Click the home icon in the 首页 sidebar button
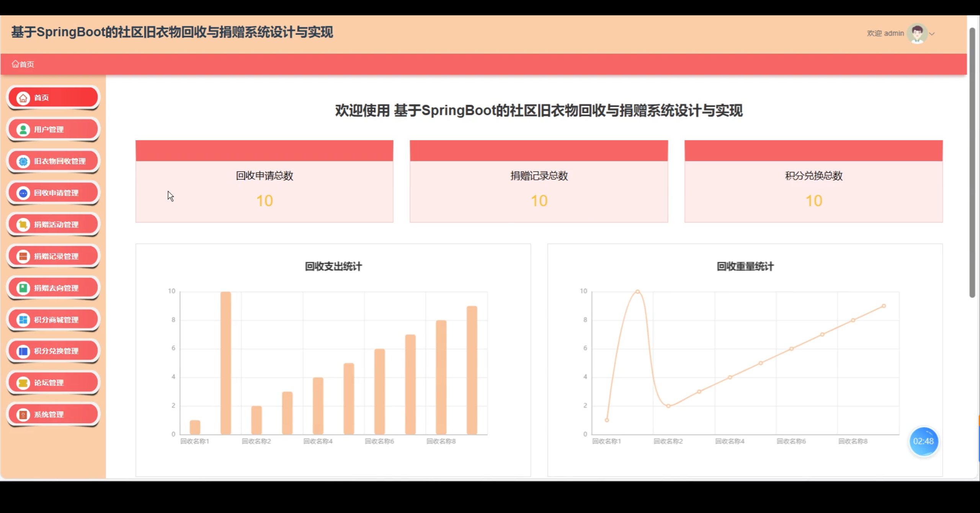The width and height of the screenshot is (980, 513). [x=23, y=98]
